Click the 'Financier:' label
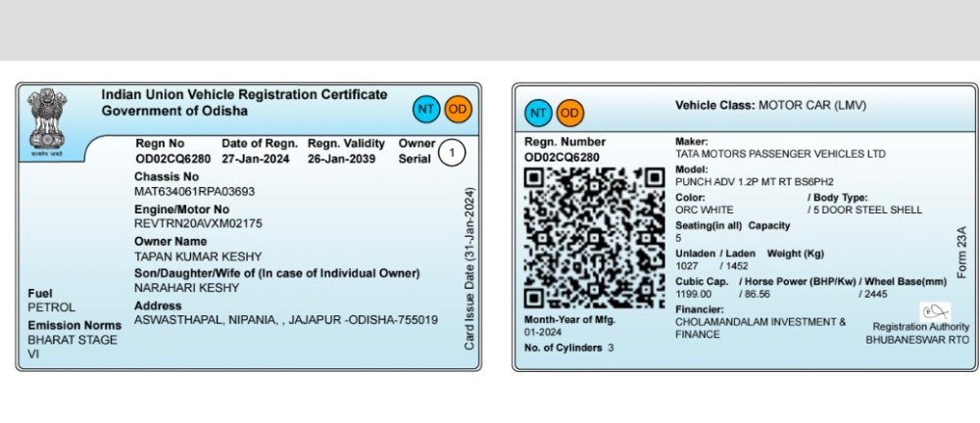Viewport: 980px width, 423px height. click(700, 309)
